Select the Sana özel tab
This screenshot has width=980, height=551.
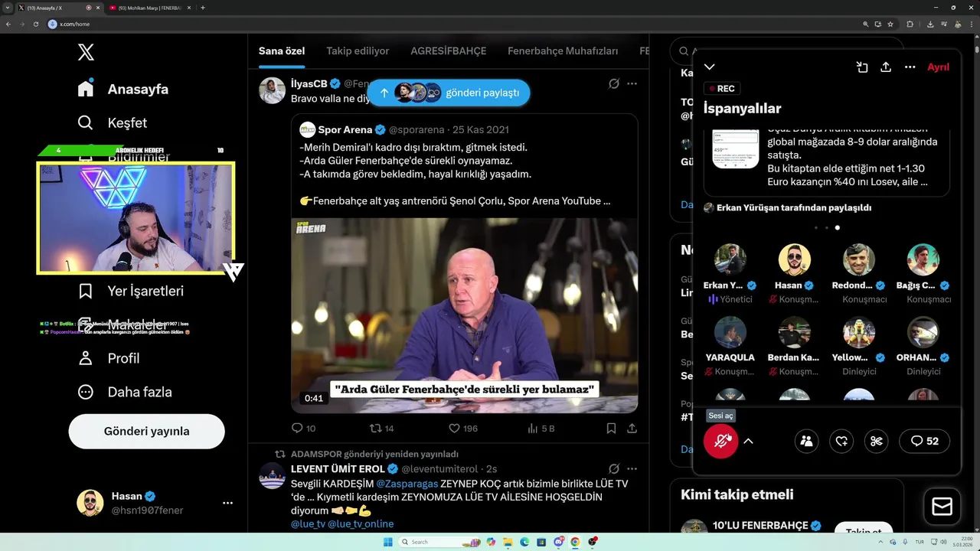pyautogui.click(x=282, y=51)
